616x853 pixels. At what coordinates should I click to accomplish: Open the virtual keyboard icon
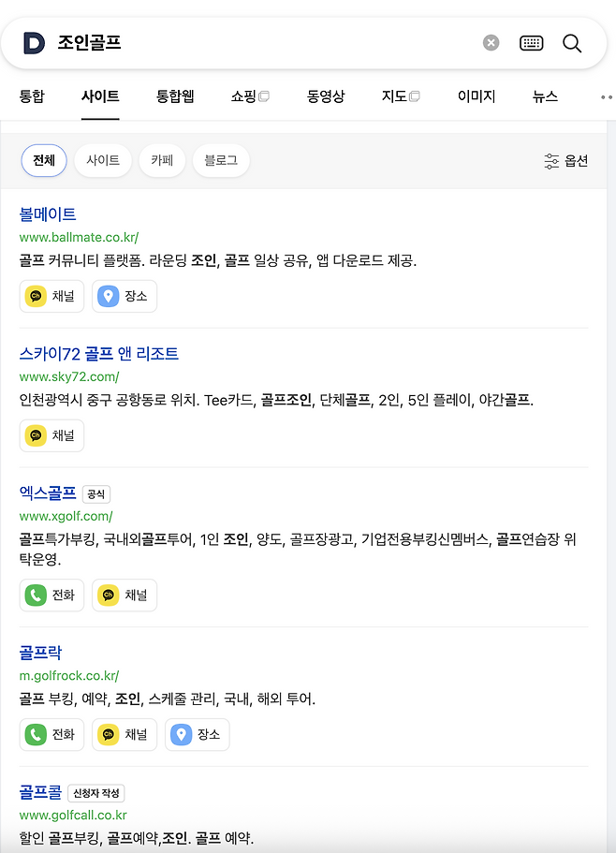[x=531, y=43]
